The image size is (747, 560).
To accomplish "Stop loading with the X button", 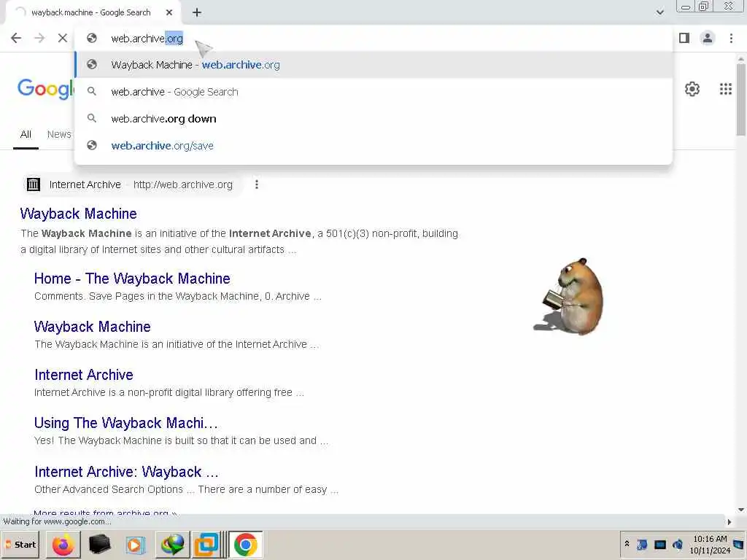I will click(x=63, y=38).
